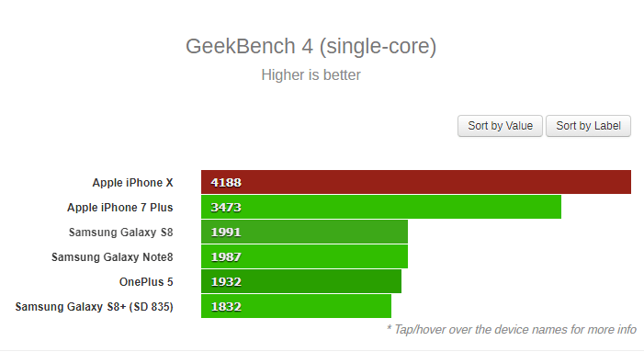Open the Samsung Galaxy S8+ (SD 835) label
The image size is (644, 352).
[94, 307]
